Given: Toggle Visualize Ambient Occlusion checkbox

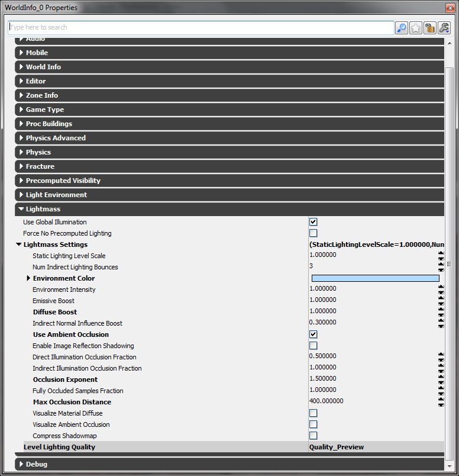Looking at the screenshot, I should (x=313, y=424).
